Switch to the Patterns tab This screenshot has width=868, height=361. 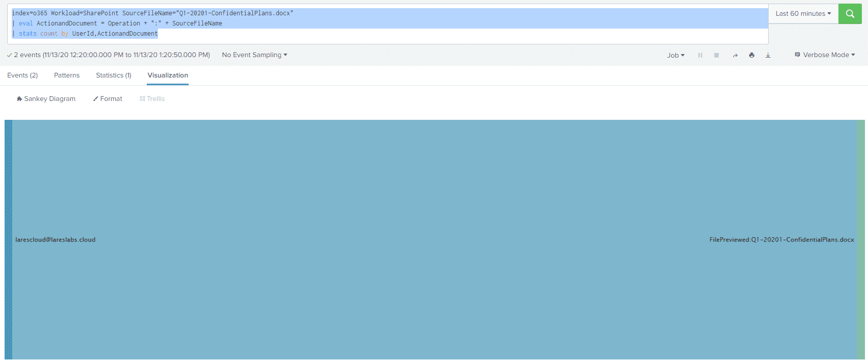[67, 75]
